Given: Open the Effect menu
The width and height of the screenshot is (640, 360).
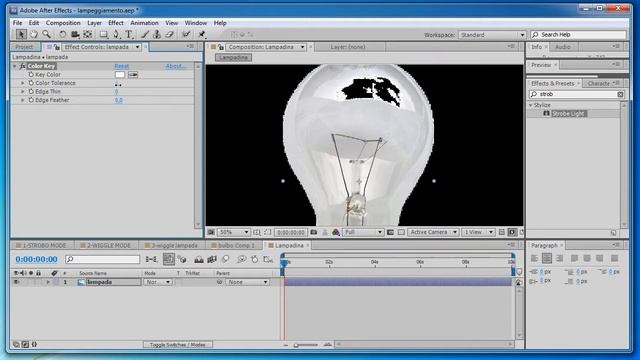Looking at the screenshot, I should [116, 23].
